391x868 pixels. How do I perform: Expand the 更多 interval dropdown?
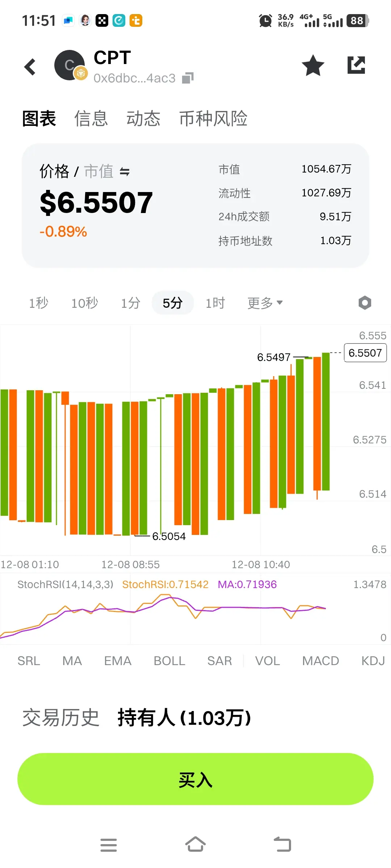pyautogui.click(x=265, y=303)
